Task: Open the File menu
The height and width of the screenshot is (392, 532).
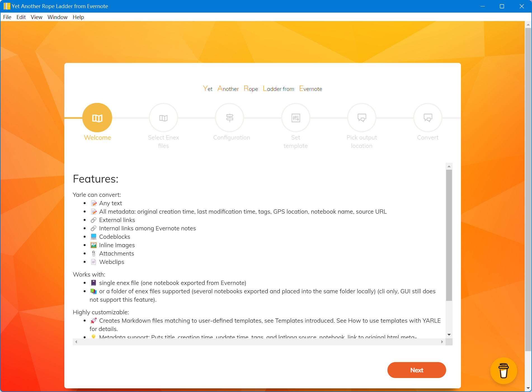Action: 7,17
